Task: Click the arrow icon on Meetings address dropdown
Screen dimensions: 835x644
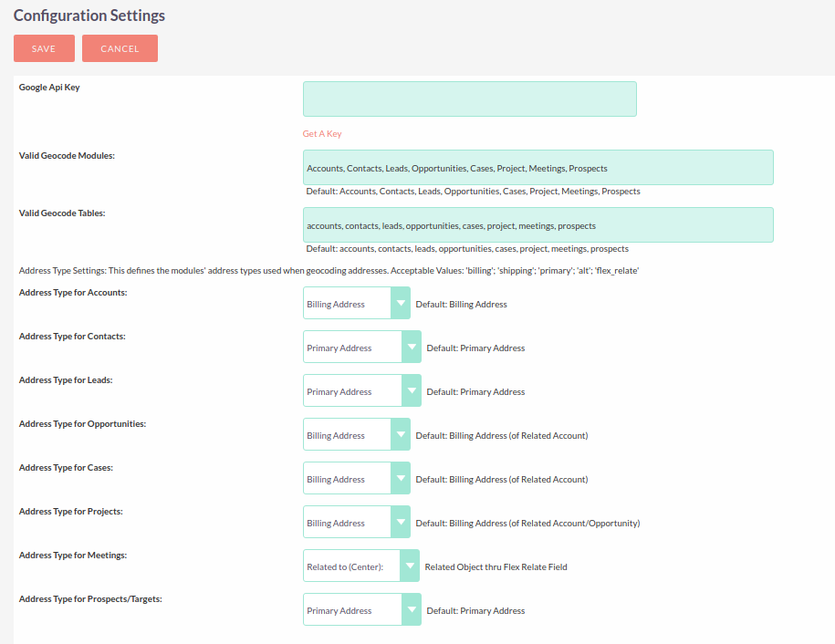Action: tap(410, 566)
